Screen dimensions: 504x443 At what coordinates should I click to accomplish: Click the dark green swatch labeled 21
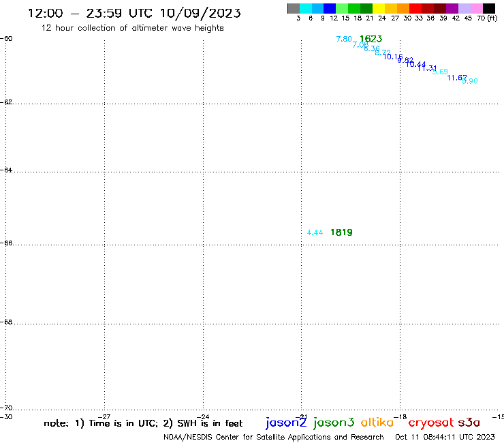(366, 8)
